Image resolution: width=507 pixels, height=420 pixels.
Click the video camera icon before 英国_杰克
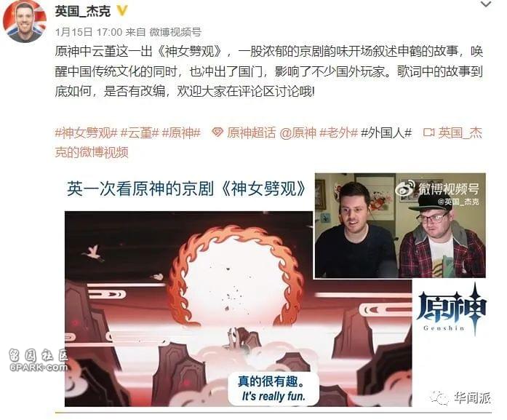coord(428,132)
